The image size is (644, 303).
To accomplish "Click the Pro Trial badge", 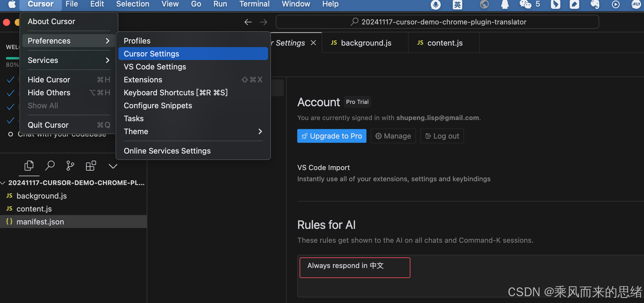I will point(357,102).
